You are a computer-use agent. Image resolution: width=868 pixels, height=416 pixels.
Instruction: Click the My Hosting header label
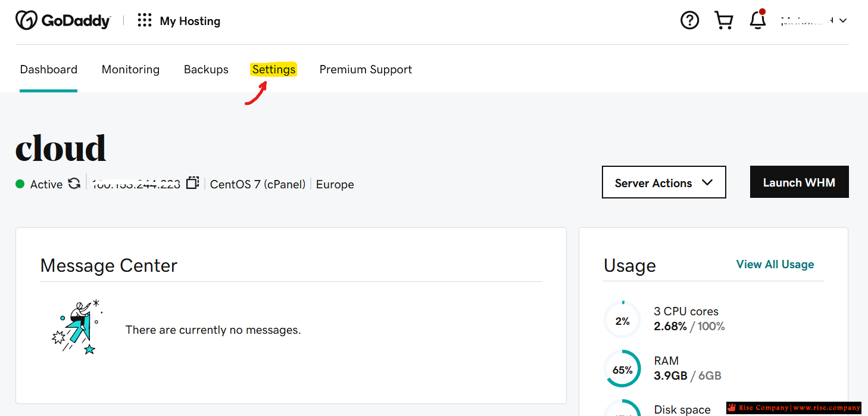click(190, 21)
